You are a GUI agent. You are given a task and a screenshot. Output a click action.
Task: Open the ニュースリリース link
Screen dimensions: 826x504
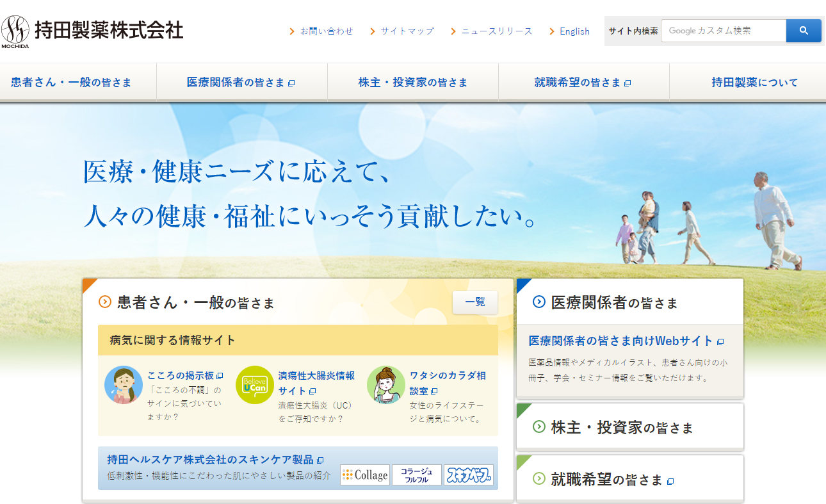pos(497,31)
